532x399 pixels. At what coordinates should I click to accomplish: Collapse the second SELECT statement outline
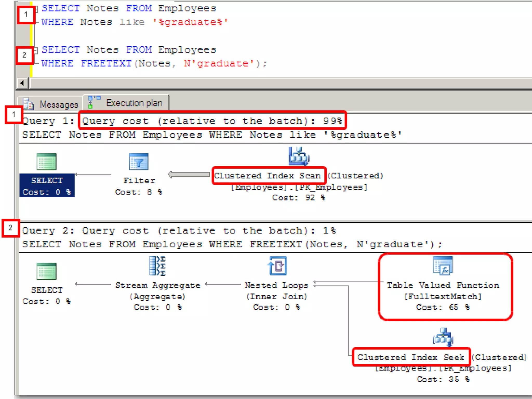(36, 50)
